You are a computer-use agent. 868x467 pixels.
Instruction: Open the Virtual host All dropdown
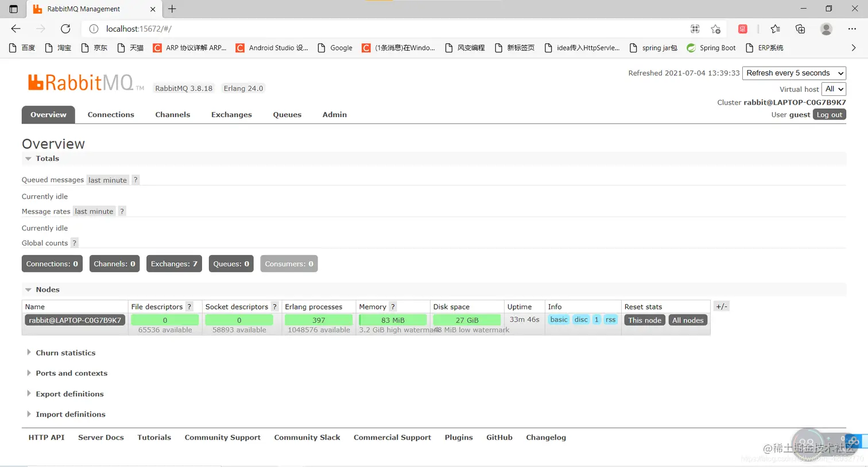coord(834,89)
